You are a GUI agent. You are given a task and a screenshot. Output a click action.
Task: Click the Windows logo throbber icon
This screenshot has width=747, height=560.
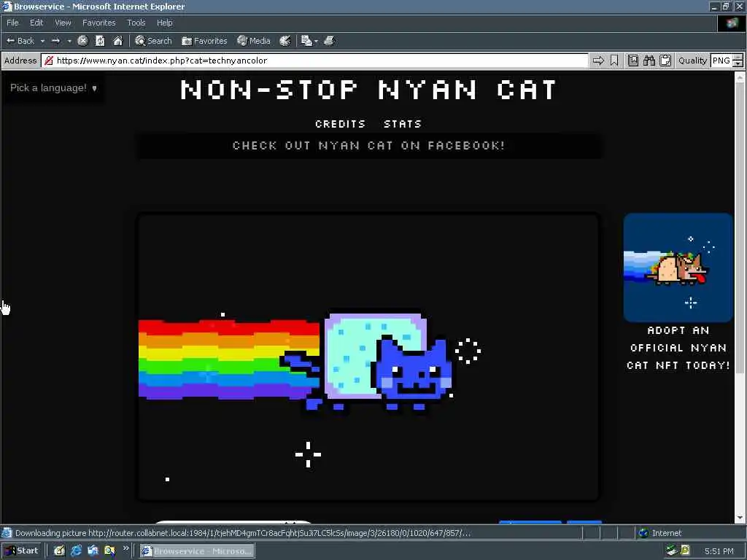(x=731, y=23)
